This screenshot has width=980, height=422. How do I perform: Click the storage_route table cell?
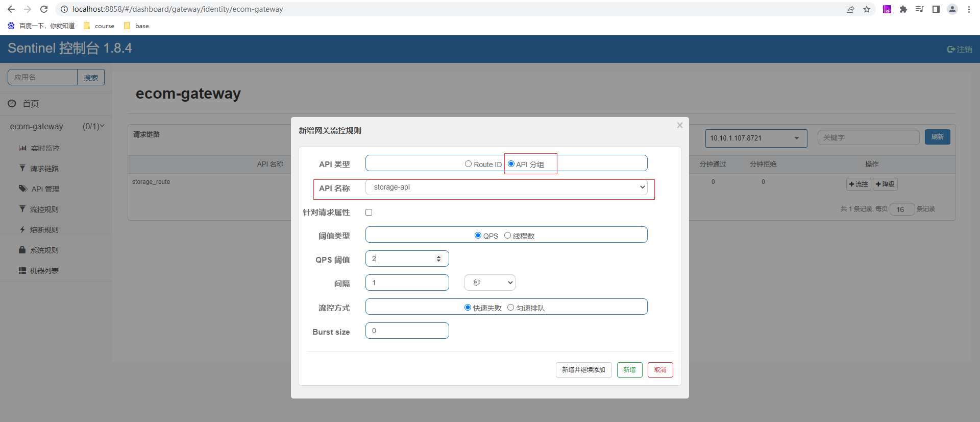coord(151,182)
